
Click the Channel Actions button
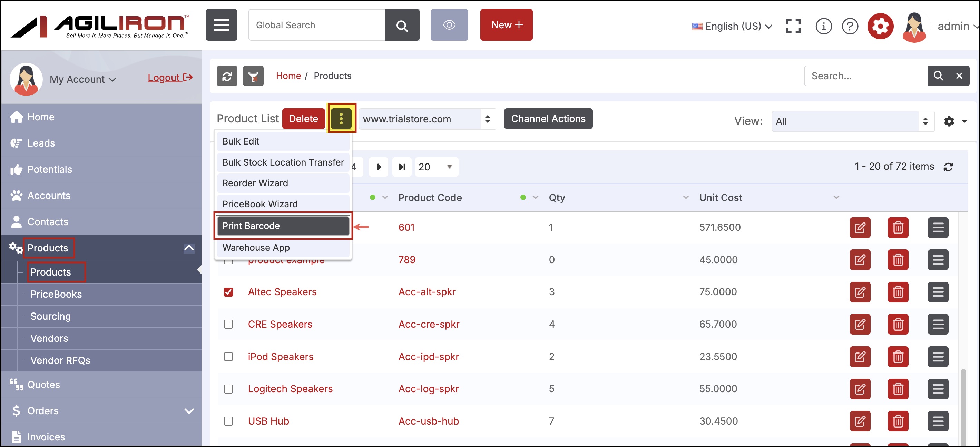(548, 119)
